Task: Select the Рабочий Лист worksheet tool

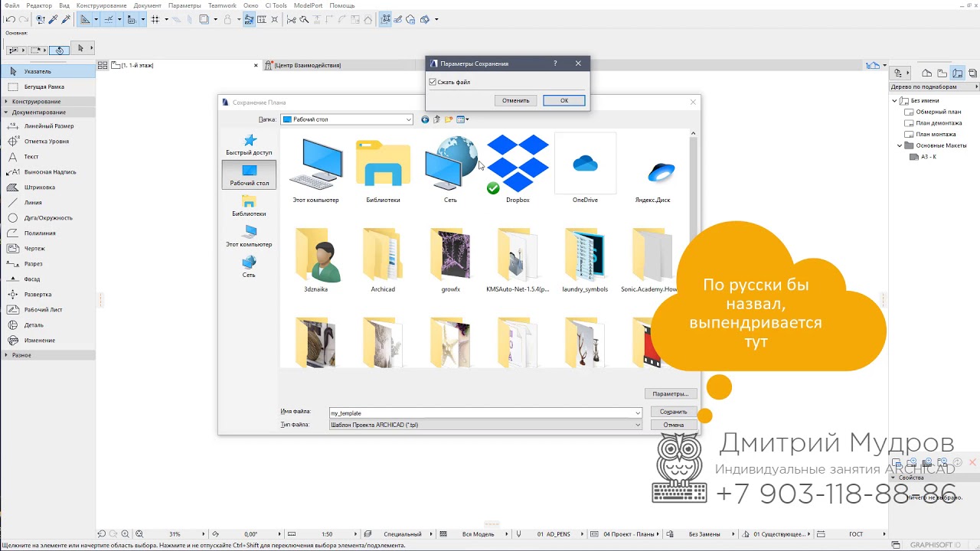Action: [47, 309]
